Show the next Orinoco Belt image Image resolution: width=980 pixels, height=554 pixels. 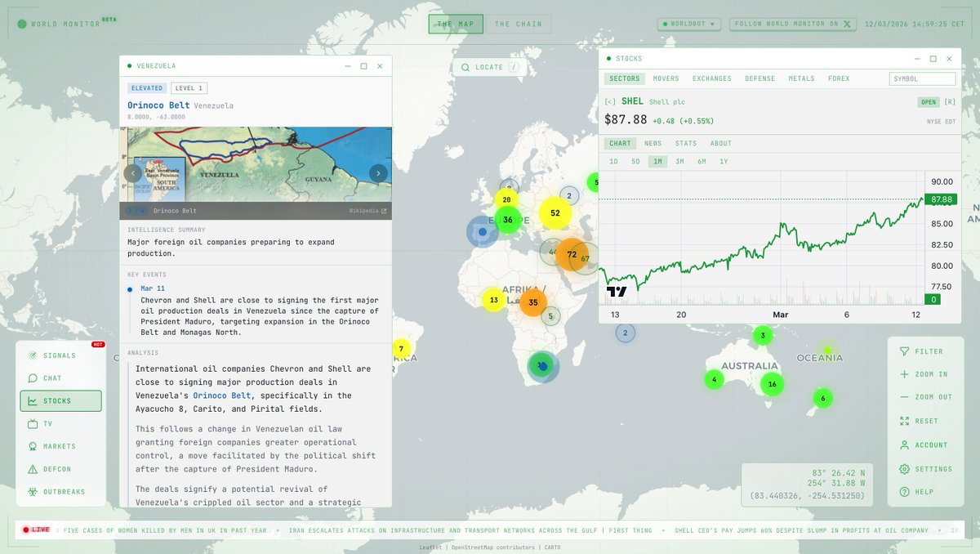click(x=378, y=173)
